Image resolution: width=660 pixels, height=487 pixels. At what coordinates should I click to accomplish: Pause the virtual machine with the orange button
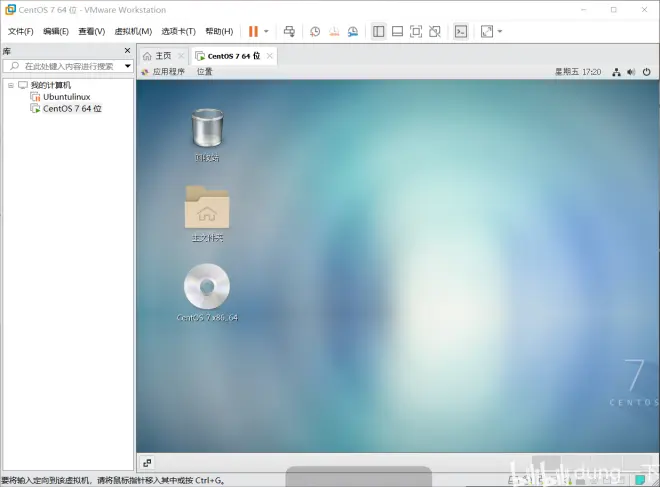(253, 32)
